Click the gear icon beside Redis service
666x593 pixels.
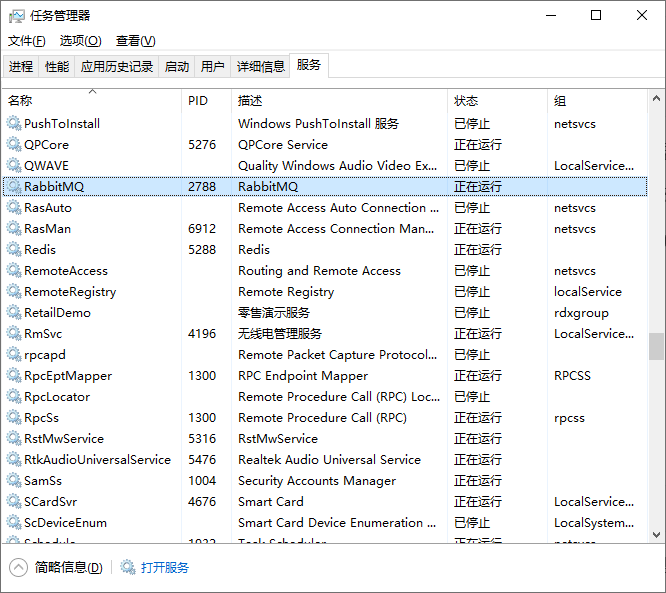coord(14,250)
